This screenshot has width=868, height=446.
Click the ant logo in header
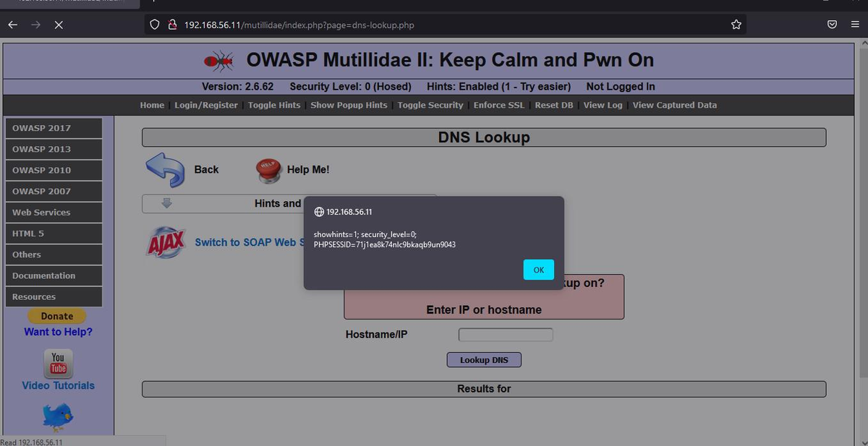pyautogui.click(x=219, y=61)
